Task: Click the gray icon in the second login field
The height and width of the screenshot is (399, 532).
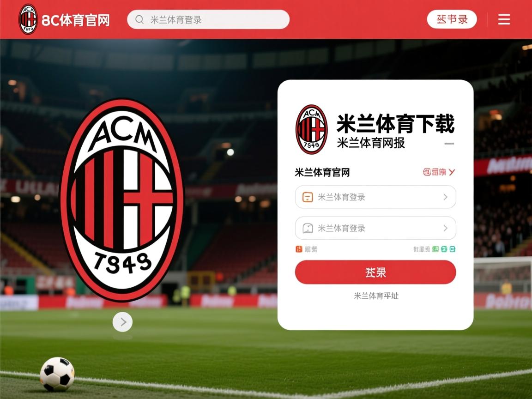Action: coord(308,228)
